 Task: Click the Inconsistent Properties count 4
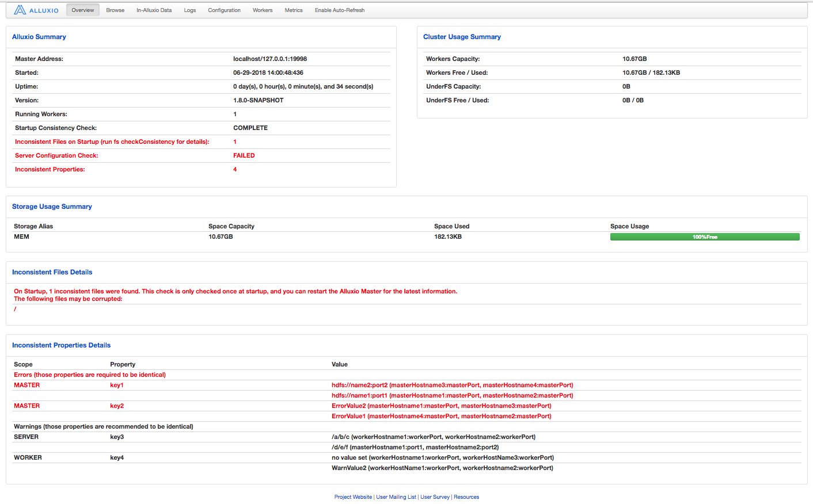235,169
